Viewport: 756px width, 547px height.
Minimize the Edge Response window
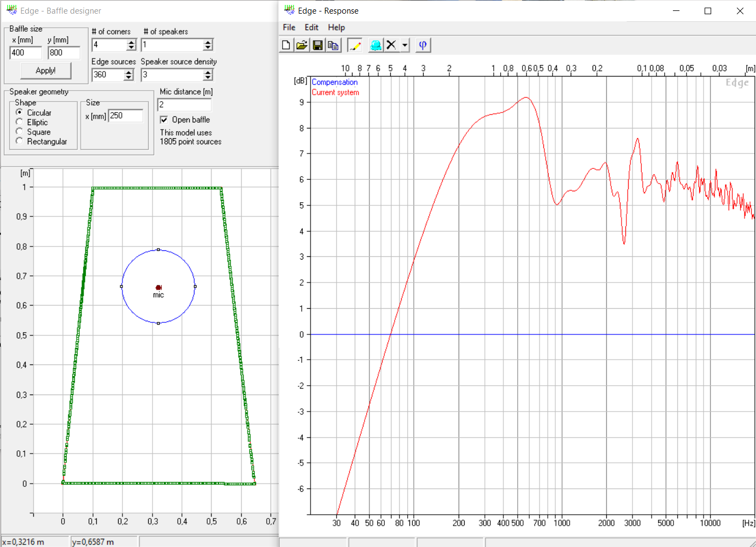pyautogui.click(x=676, y=11)
